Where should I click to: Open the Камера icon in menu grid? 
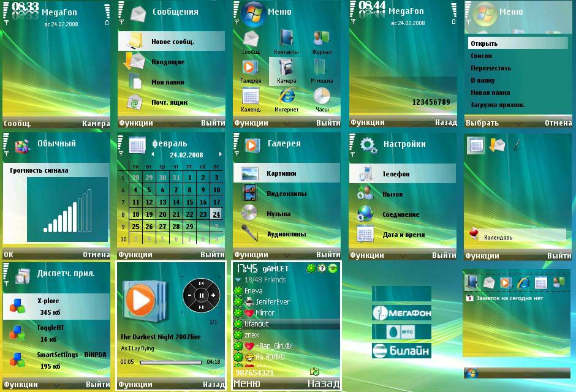(286, 70)
